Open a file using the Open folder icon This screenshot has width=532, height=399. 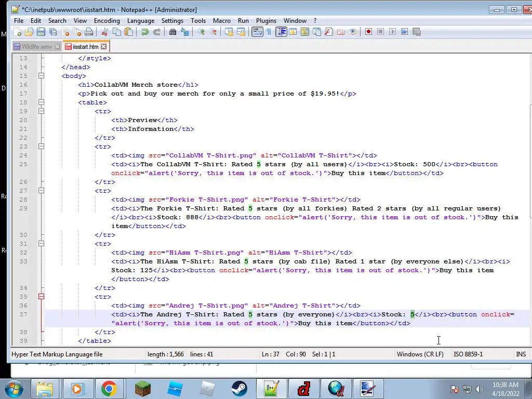29,32
